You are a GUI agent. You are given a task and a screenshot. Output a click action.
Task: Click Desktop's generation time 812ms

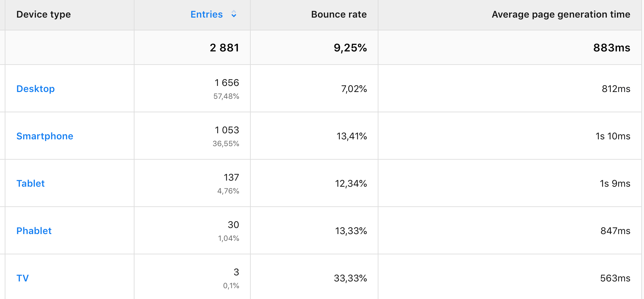pyautogui.click(x=616, y=89)
